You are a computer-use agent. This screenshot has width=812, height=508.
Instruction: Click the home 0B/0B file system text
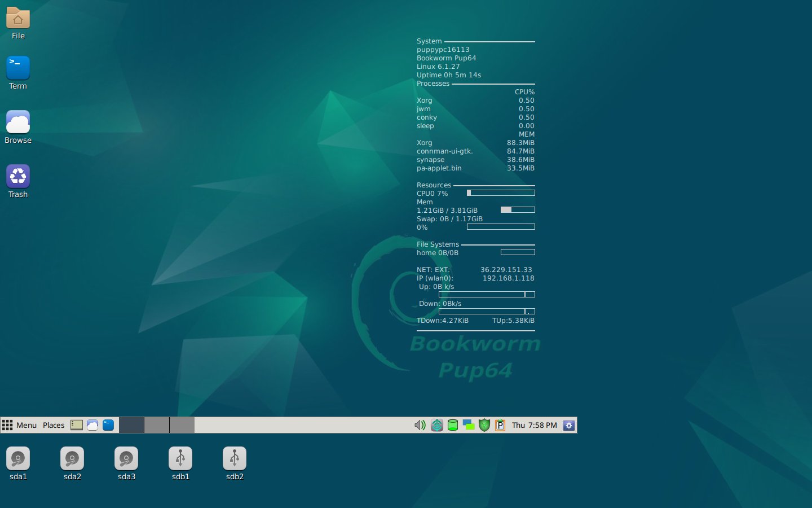tap(438, 253)
